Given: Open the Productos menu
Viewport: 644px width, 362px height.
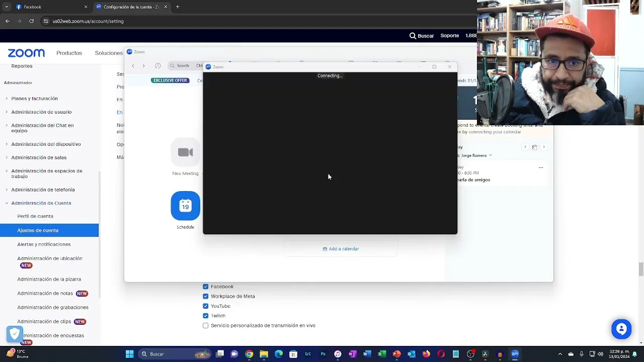Looking at the screenshot, I should [69, 53].
